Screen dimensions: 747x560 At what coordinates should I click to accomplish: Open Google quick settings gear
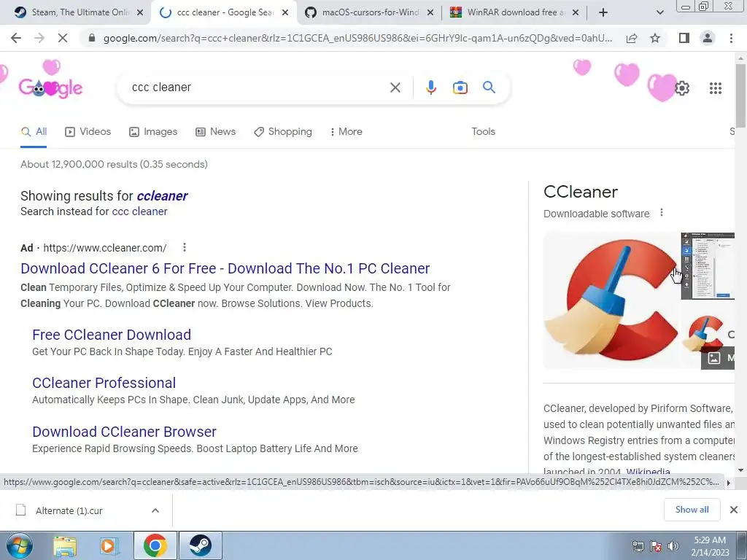[x=682, y=88]
